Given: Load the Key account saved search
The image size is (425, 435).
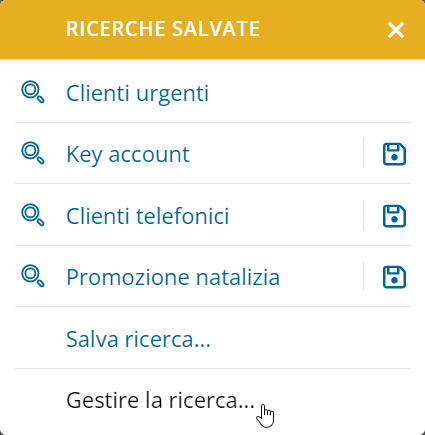Looking at the screenshot, I should [x=128, y=154].
